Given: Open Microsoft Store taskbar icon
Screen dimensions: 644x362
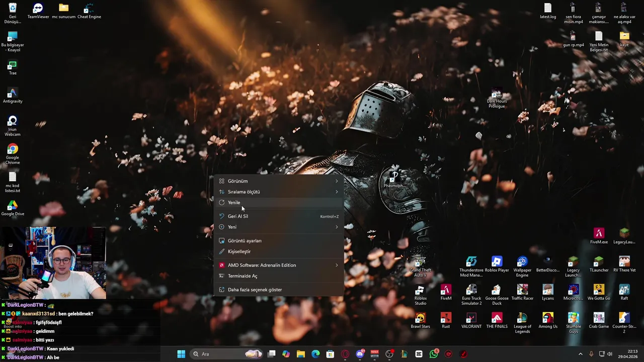Looking at the screenshot, I should [330, 354].
